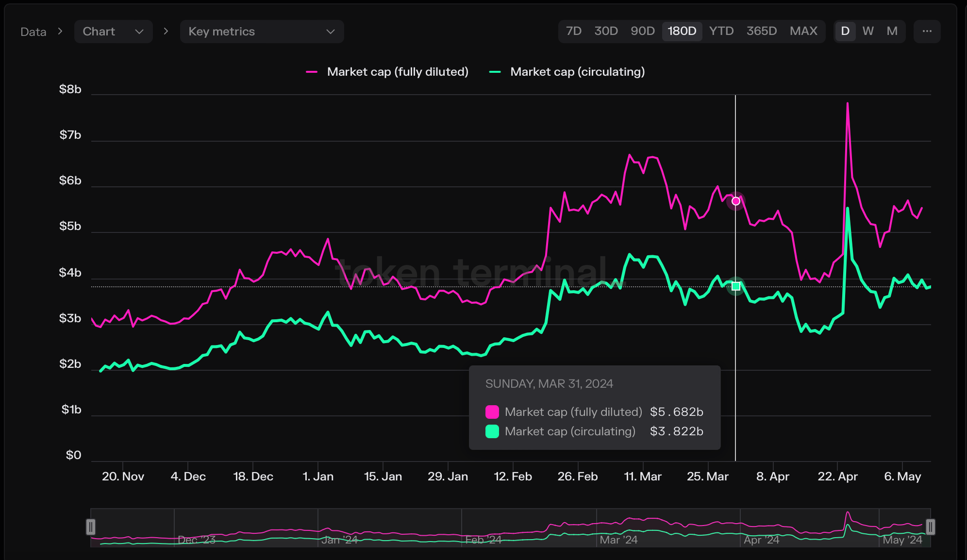
Task: Click the '$6b' y-axis label
Action: point(70,181)
